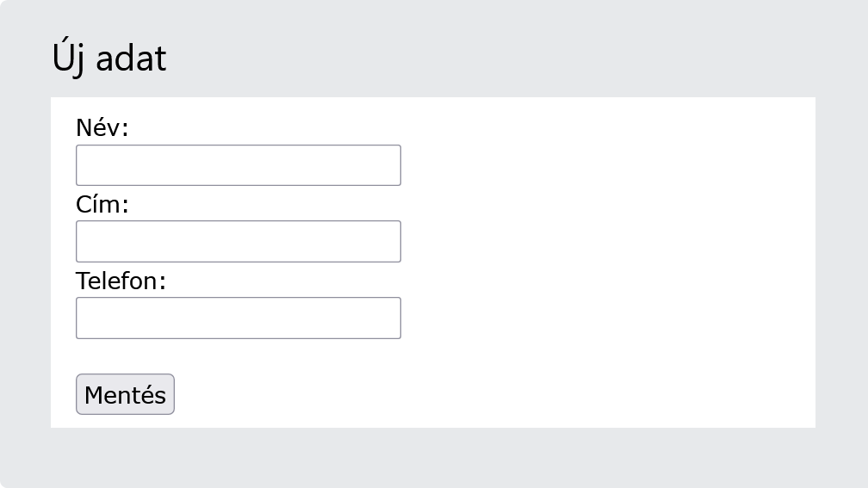Focus the Cím text input field
The width and height of the screenshot is (868, 488).
[238, 241]
